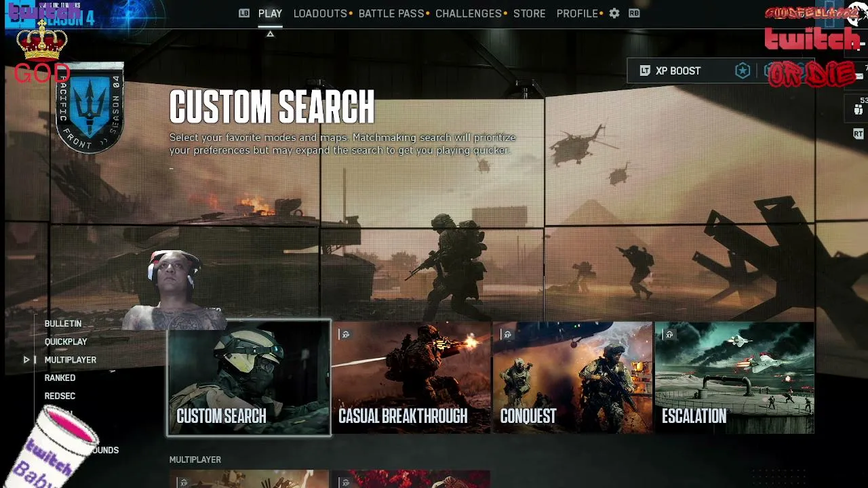The image size is (868, 488).
Task: Select REDSEC in the side menu
Action: pos(60,396)
